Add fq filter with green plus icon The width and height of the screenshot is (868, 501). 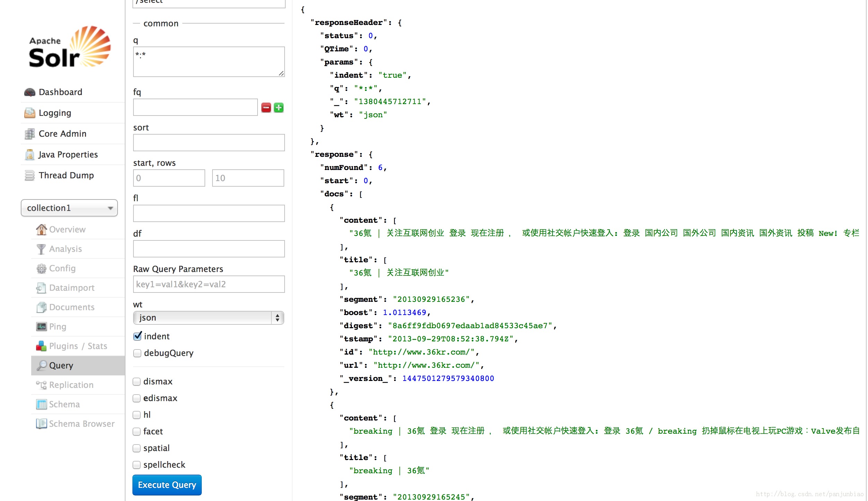coord(279,108)
